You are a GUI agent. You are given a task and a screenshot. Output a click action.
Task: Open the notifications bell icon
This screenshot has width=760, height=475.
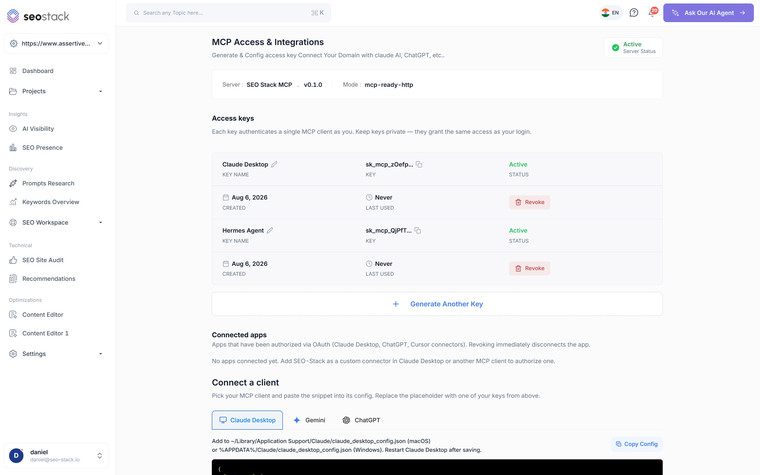(652, 13)
